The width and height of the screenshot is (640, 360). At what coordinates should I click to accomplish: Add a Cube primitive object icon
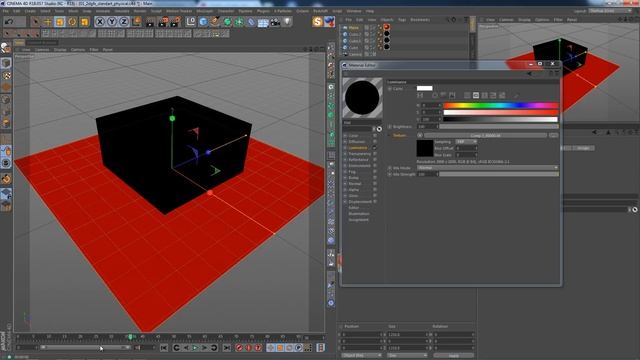[x=203, y=22]
